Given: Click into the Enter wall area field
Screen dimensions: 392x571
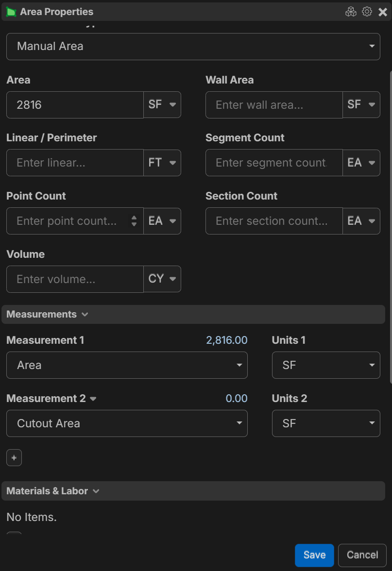Looking at the screenshot, I should (274, 105).
